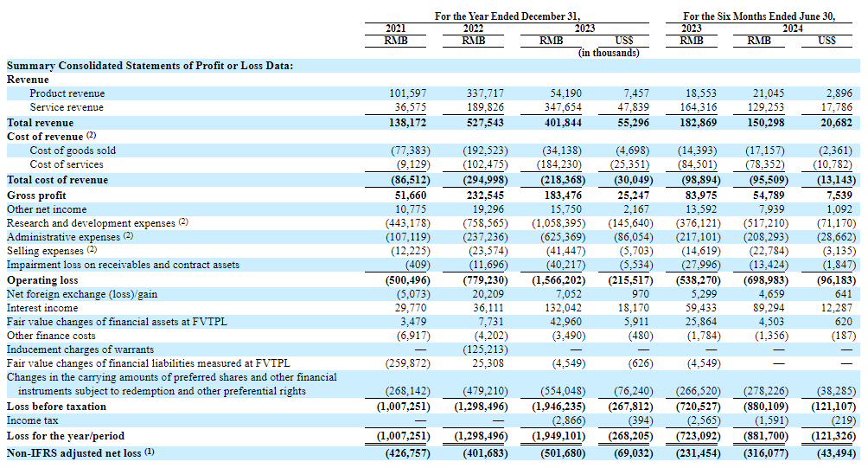Open footnote (1) next to Non-IFRS adjusted net loss
The width and height of the screenshot is (868, 468).
coord(149,451)
